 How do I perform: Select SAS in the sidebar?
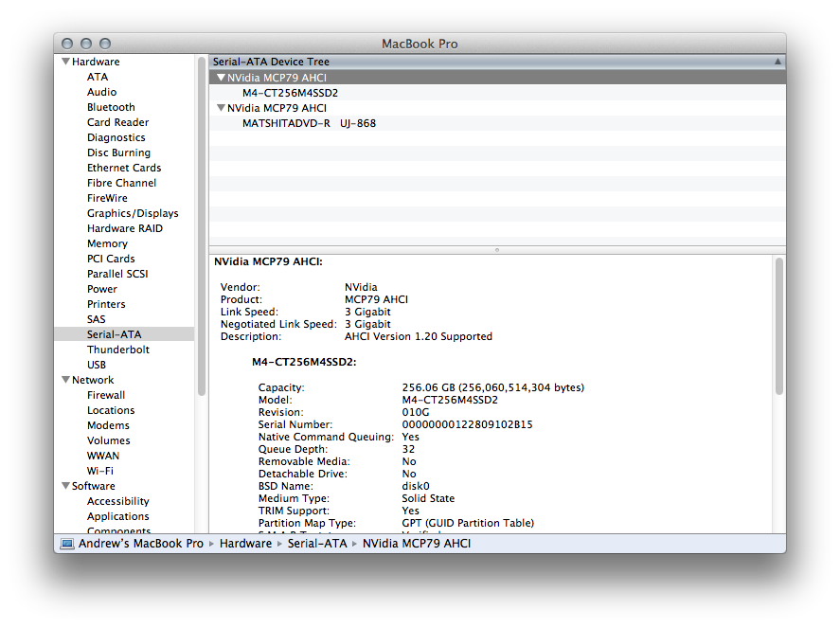[97, 319]
